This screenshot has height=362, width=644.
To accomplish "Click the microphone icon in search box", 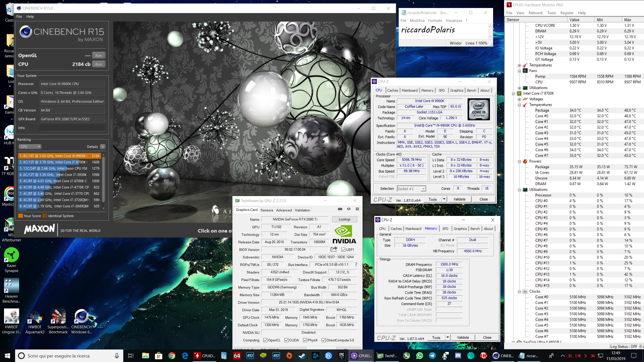I will click(117, 356).
